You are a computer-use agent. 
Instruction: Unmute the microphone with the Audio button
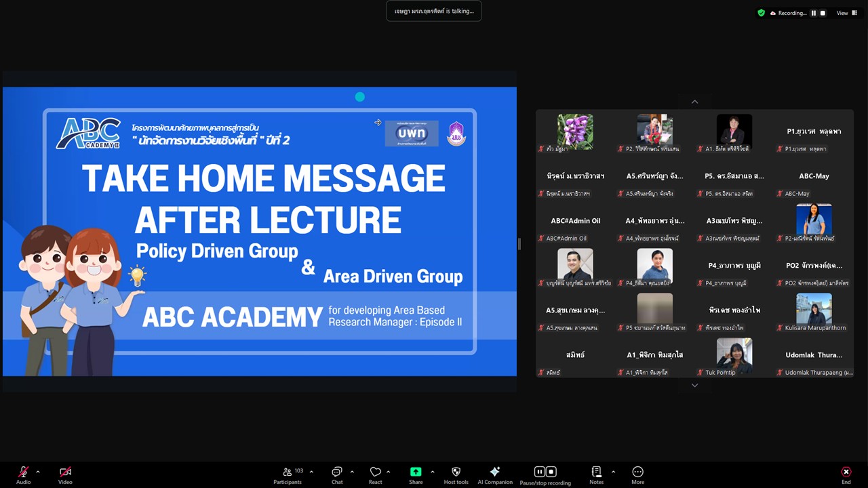(23, 475)
